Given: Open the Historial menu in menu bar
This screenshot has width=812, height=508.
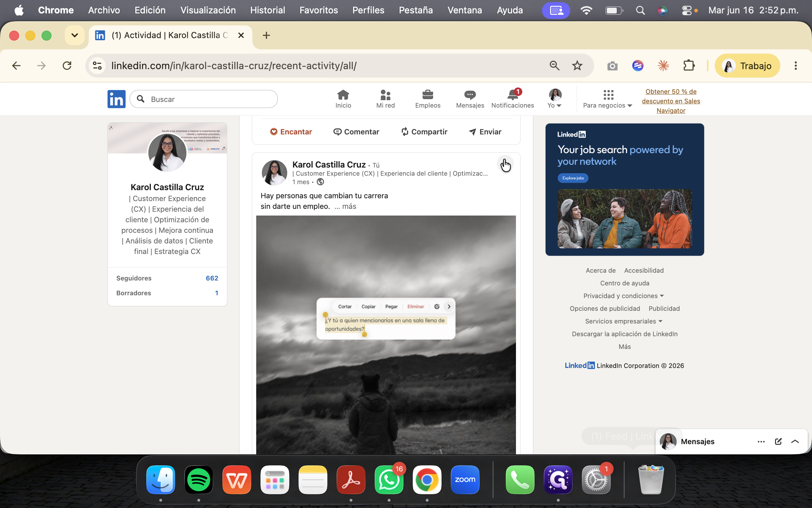Looking at the screenshot, I should coord(267,10).
